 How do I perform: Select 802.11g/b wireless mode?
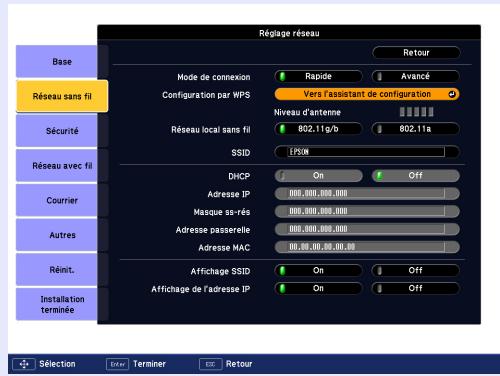(318, 129)
